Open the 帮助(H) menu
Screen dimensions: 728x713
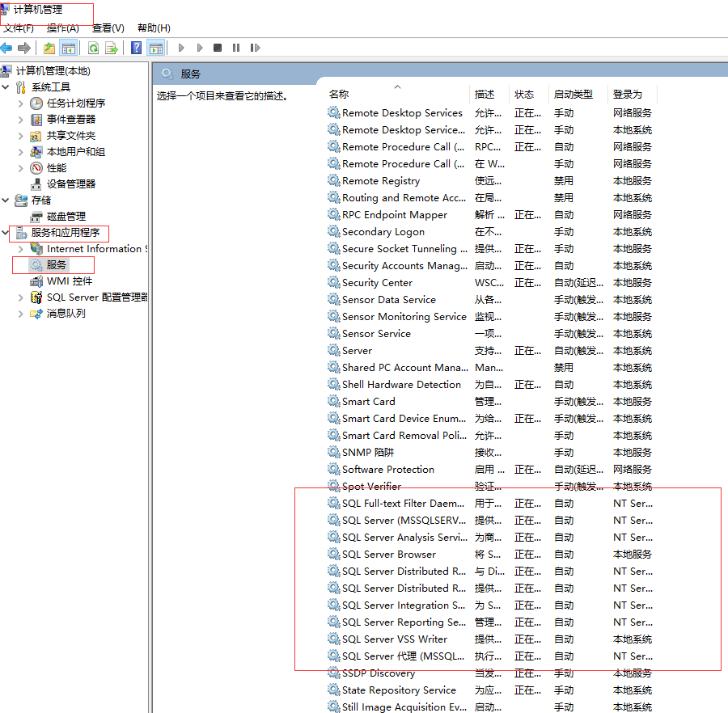(154, 28)
